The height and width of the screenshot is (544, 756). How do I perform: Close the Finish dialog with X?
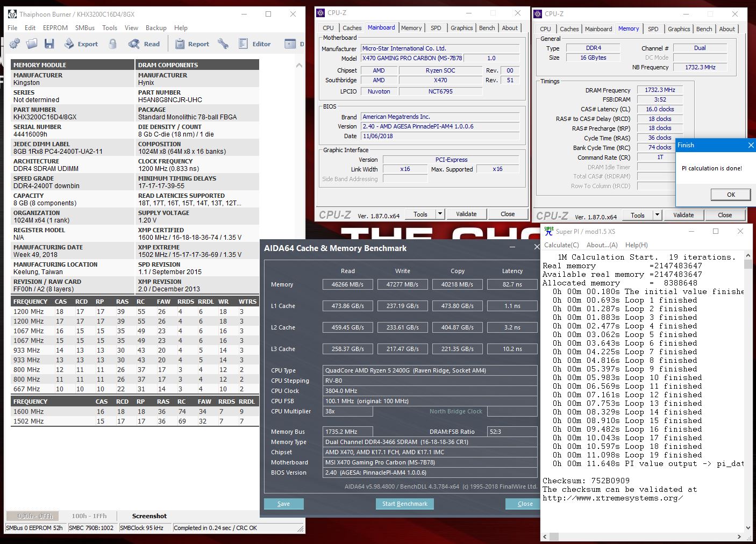(x=751, y=145)
